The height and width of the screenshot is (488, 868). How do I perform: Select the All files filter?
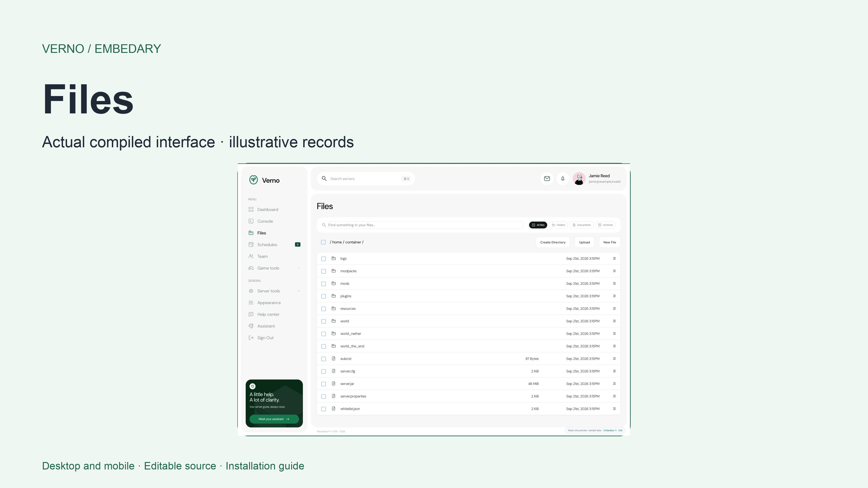[x=538, y=225]
